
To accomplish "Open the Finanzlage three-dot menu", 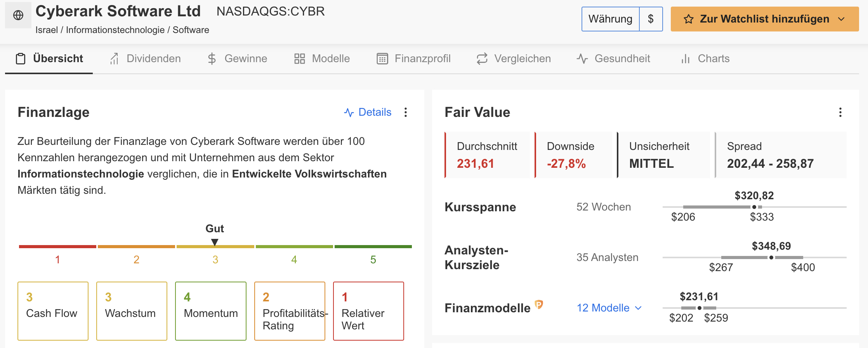I will (406, 112).
